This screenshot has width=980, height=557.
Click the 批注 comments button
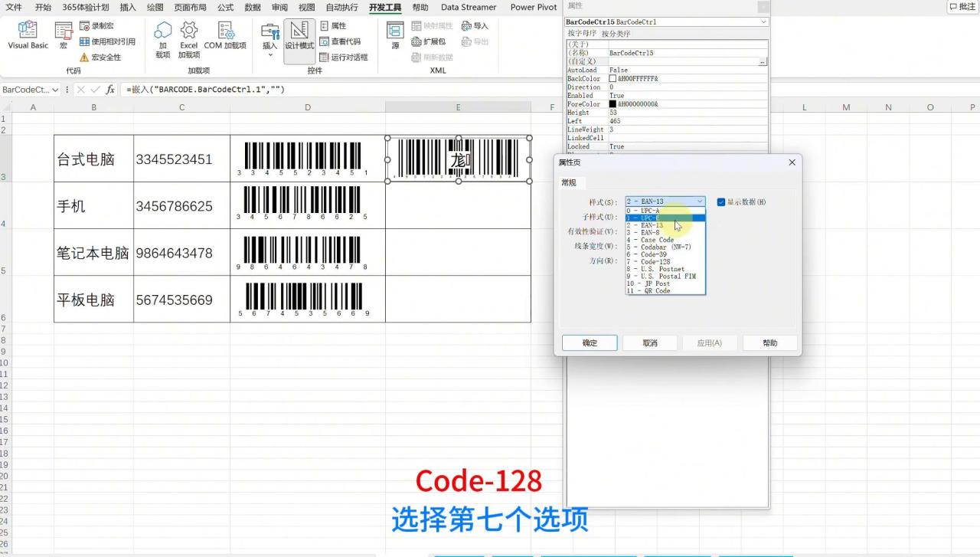(x=962, y=7)
